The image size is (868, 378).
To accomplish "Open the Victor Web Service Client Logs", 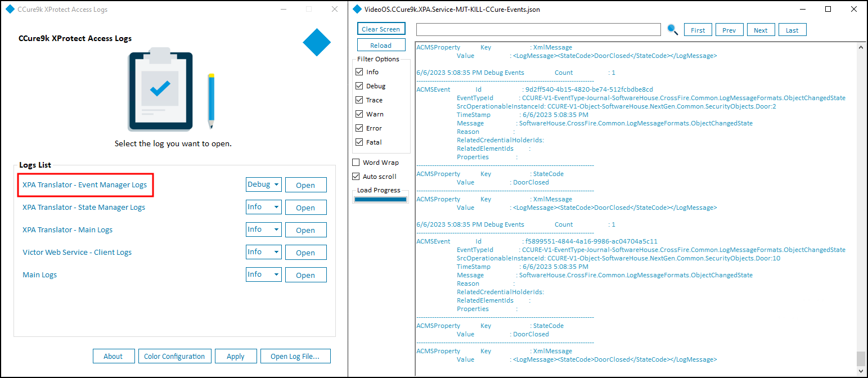I will point(305,253).
